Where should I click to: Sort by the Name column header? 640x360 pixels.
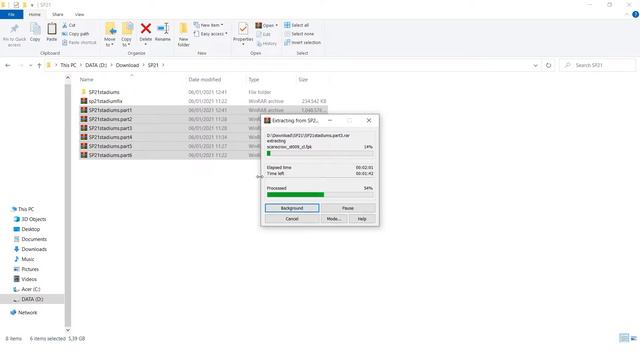click(x=87, y=80)
